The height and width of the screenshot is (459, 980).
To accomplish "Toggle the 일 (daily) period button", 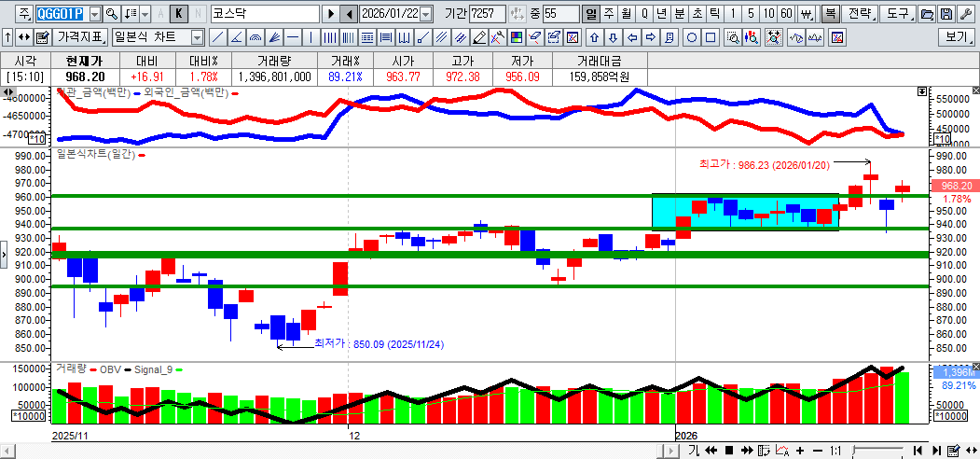I will point(590,14).
